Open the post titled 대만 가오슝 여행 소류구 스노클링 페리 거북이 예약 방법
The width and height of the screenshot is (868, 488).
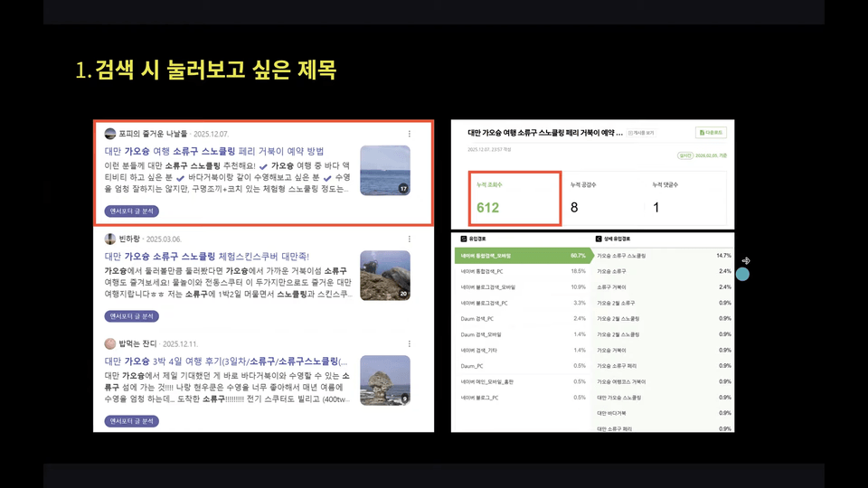click(214, 151)
